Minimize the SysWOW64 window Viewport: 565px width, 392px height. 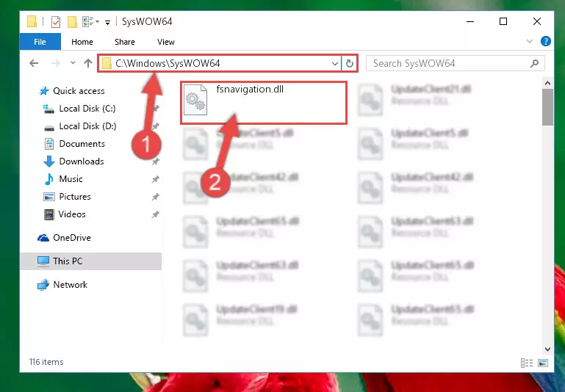pos(470,21)
